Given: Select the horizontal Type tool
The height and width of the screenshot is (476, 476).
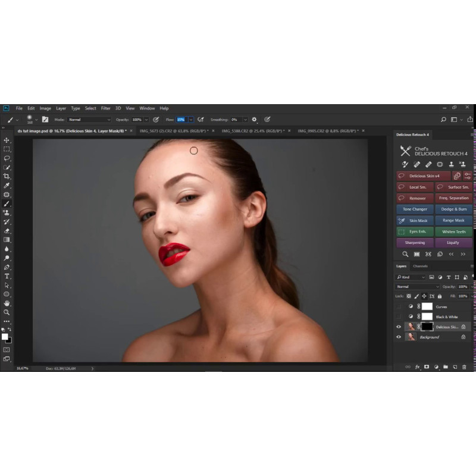Looking at the screenshot, I should [x=7, y=276].
